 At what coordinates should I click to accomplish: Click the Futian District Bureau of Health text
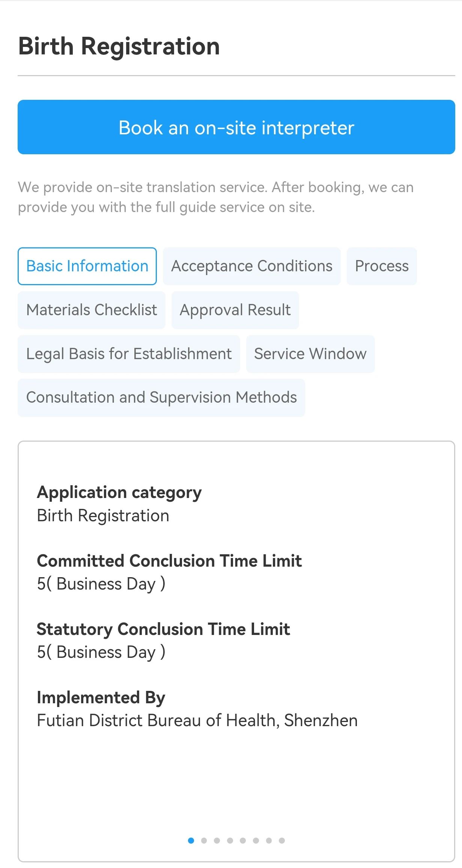pos(197,721)
